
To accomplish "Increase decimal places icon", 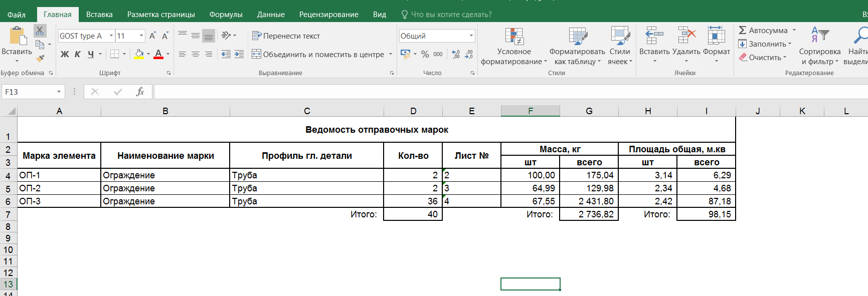I will tap(455, 54).
